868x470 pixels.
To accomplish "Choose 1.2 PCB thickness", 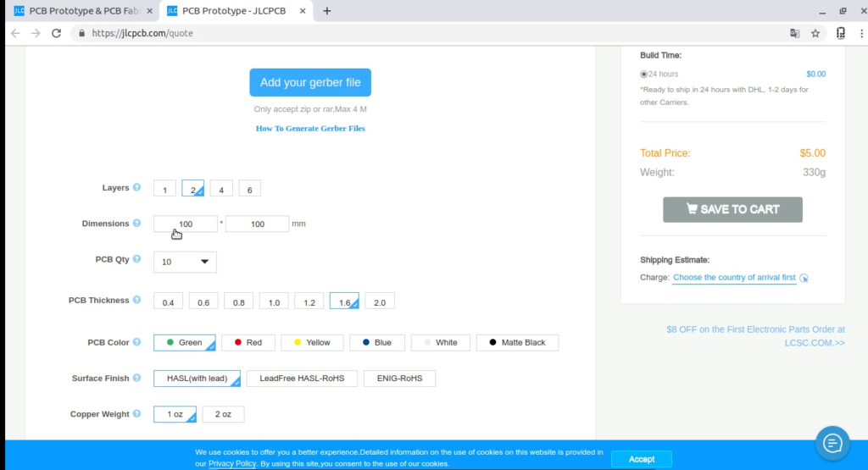I will 309,301.
